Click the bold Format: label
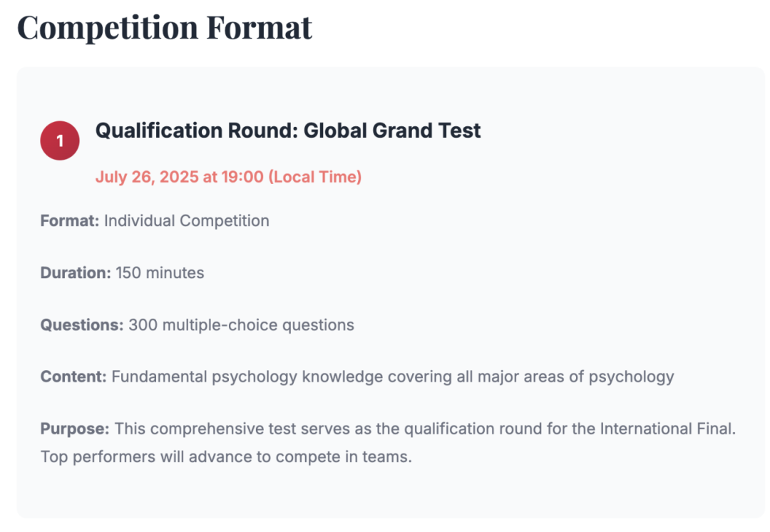Image resolution: width=770 pixels, height=532 pixels. (70, 221)
